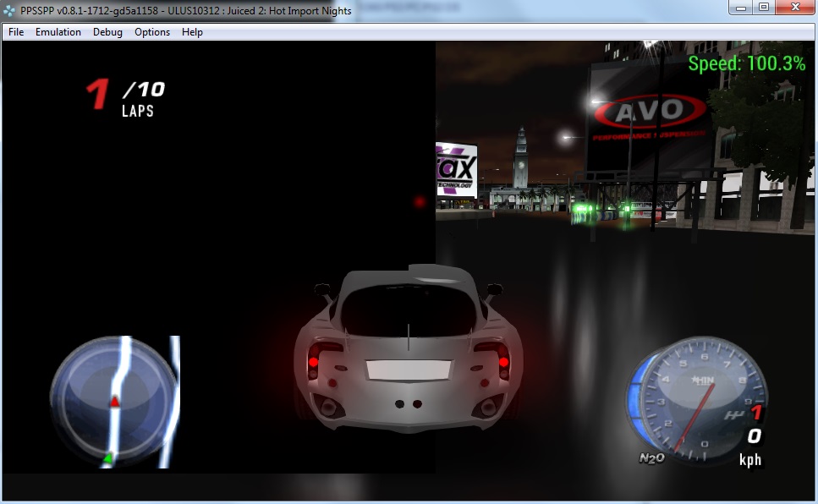The width and height of the screenshot is (818, 504).
Task: Open the Emulation menu
Action: 58,32
